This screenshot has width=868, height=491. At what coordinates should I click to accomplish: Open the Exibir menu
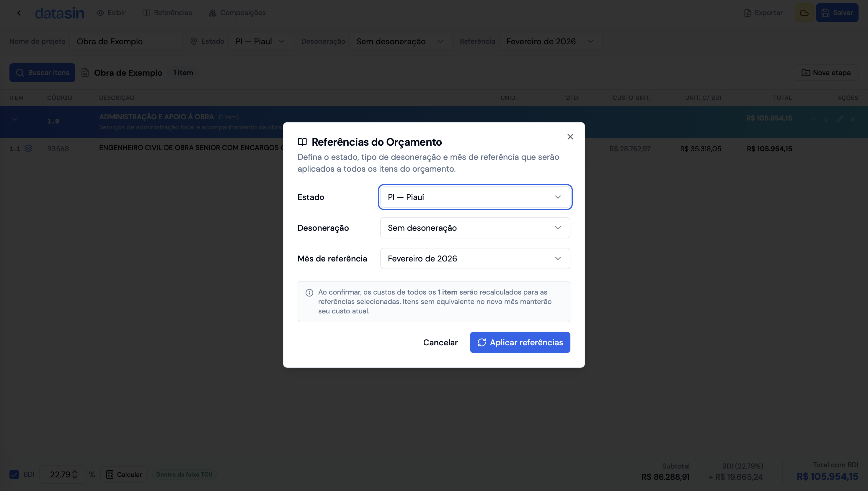(111, 13)
